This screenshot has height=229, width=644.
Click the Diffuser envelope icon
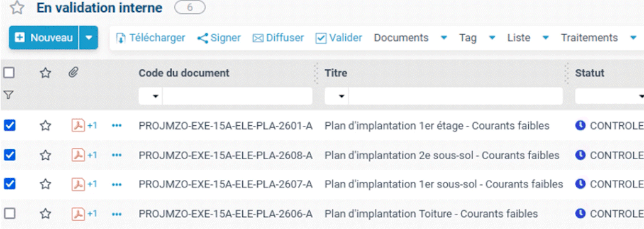pyautogui.click(x=257, y=38)
